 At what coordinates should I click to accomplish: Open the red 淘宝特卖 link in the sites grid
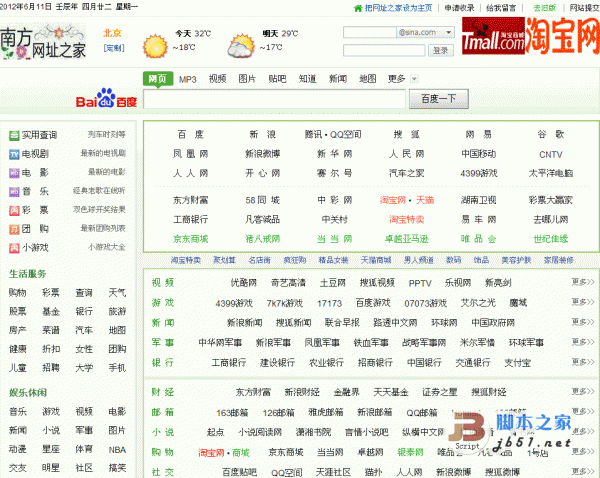[x=406, y=220]
